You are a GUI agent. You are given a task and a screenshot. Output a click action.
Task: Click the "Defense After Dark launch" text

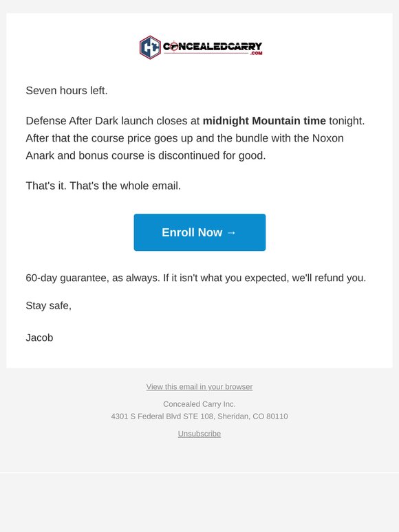point(89,121)
